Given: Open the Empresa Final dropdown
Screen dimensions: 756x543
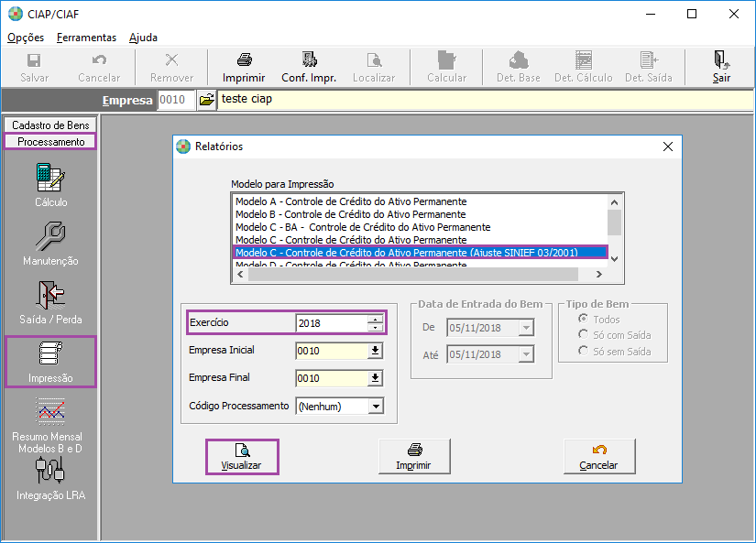Looking at the screenshot, I should (375, 378).
